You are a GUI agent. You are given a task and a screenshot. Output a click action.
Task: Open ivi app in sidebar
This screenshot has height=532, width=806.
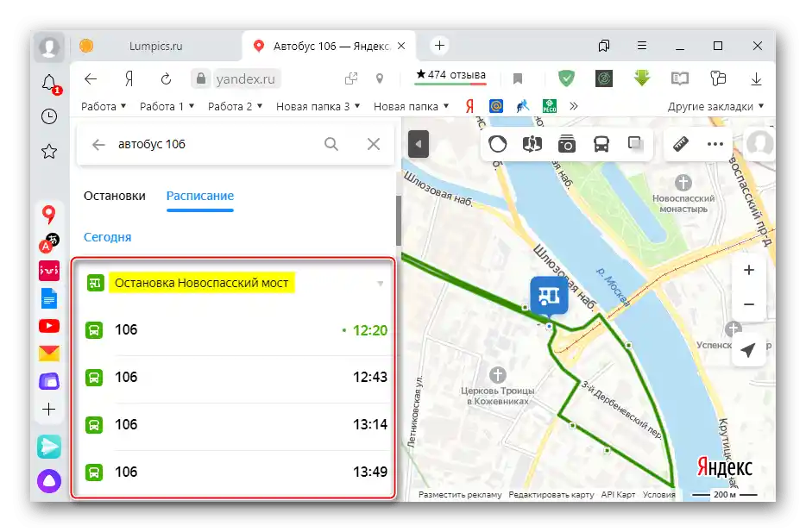[49, 271]
